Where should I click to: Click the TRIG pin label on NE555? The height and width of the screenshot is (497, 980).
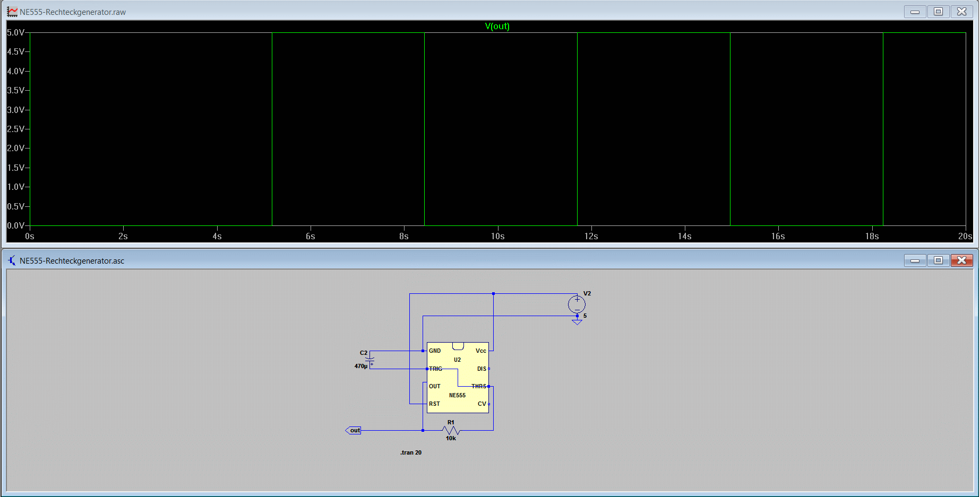pyautogui.click(x=435, y=369)
